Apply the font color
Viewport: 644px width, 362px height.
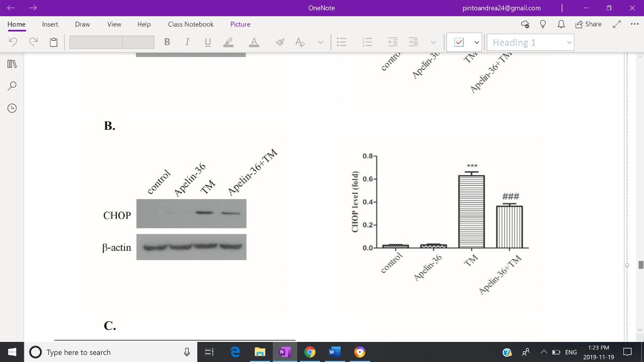point(254,42)
